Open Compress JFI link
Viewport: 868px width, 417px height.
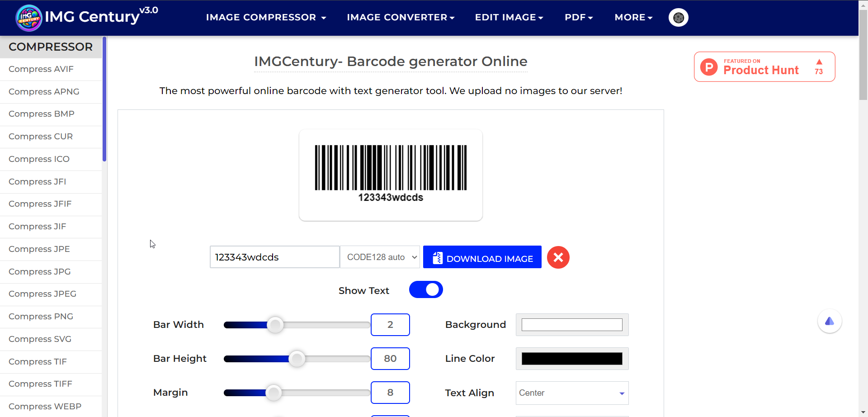coord(38,182)
